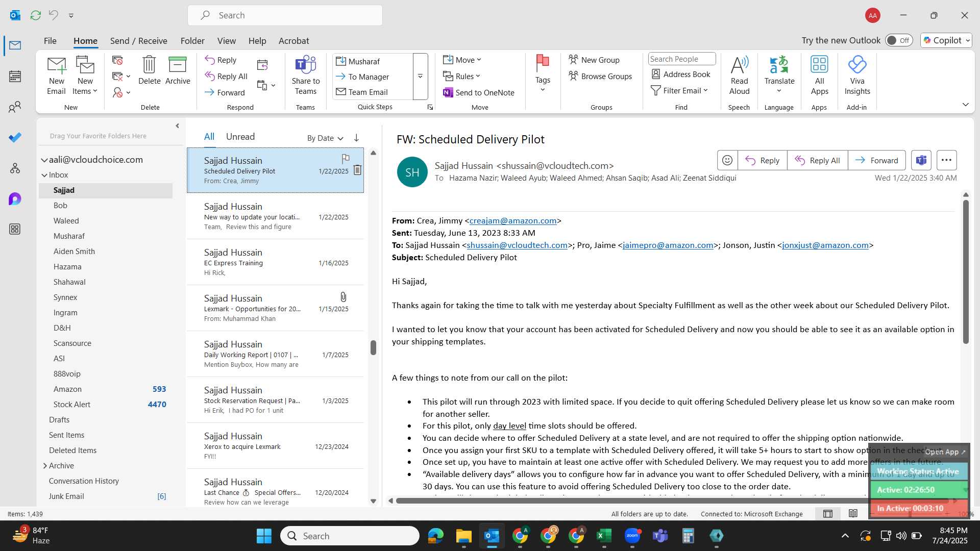Open Viva Insights add-in
The width and height of the screenshot is (980, 551).
click(857, 76)
